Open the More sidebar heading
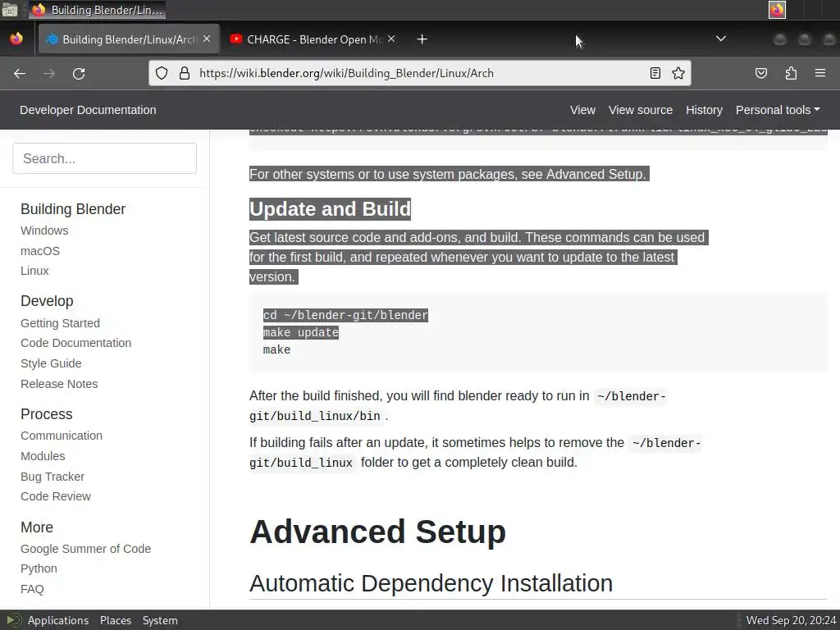840x630 pixels. (37, 527)
